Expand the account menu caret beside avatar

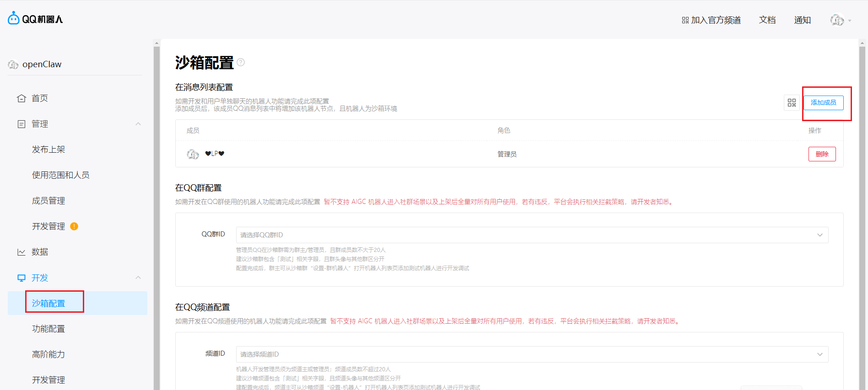(x=850, y=21)
